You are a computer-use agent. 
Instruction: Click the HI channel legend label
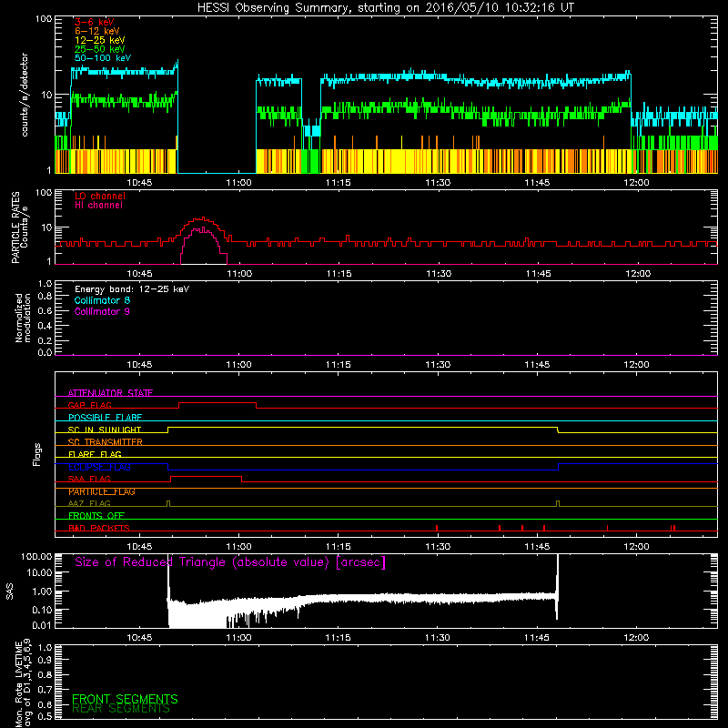tap(98, 206)
